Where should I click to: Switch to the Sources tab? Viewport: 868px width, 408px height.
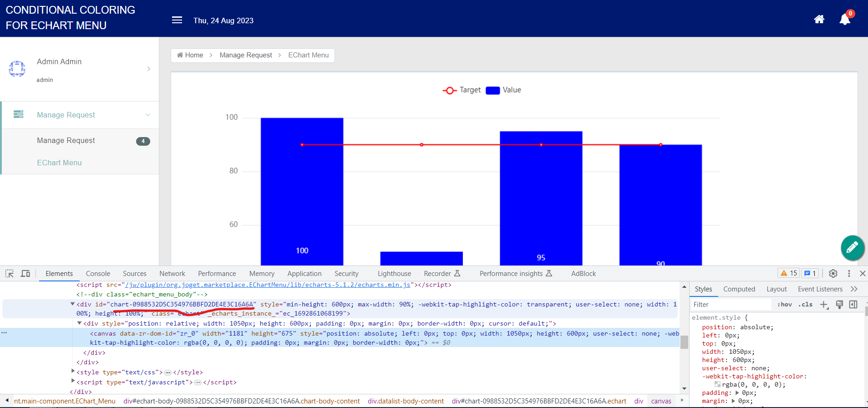point(135,274)
